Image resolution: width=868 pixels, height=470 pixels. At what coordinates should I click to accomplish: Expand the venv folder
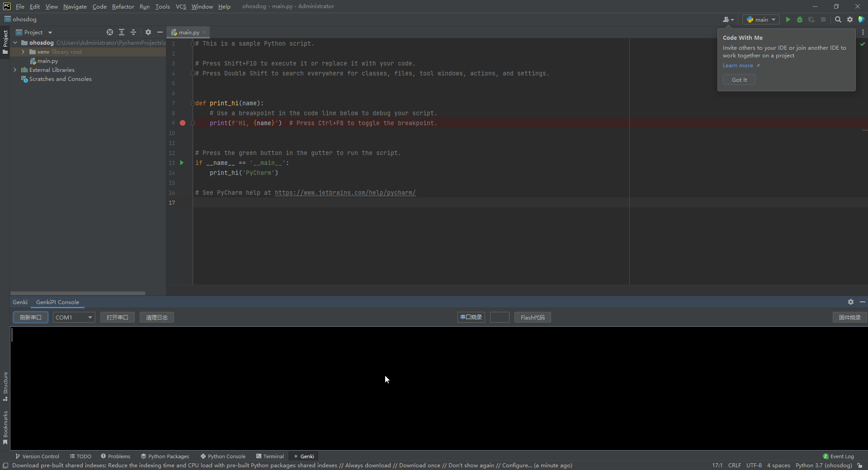click(23, 52)
